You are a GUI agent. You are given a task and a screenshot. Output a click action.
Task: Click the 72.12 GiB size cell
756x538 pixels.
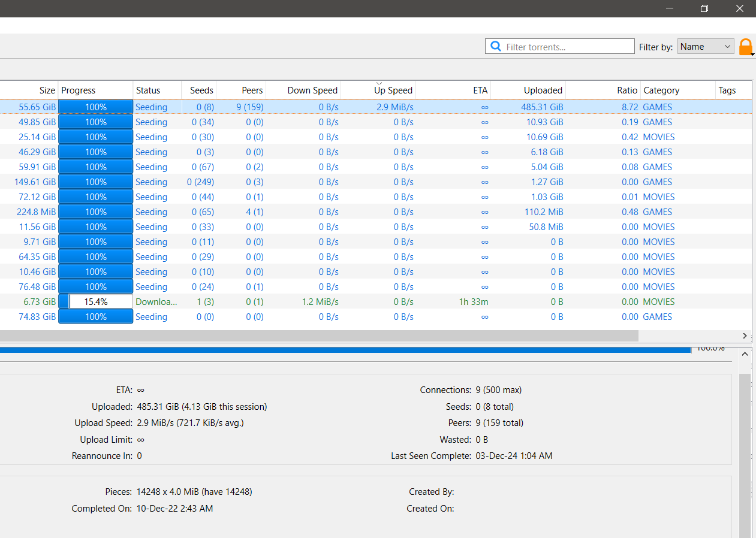click(x=37, y=197)
